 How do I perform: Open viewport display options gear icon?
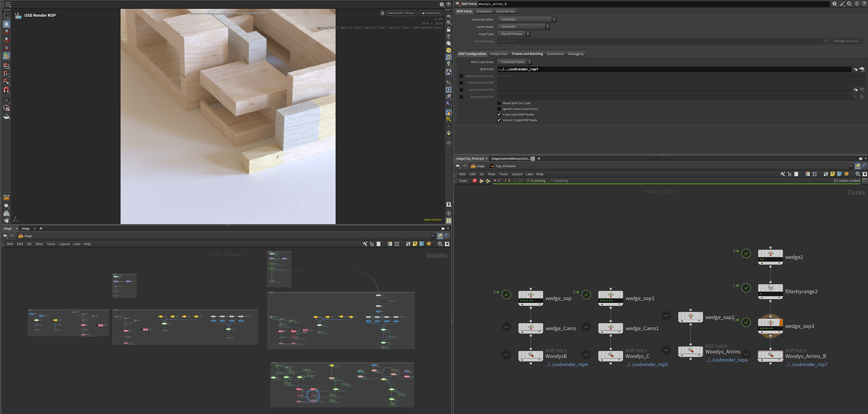(x=442, y=4)
